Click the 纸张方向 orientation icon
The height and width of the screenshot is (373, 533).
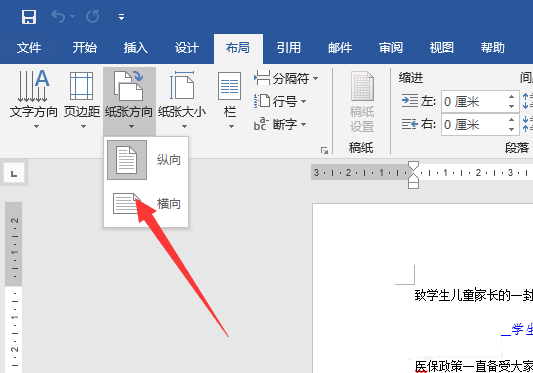(128, 86)
